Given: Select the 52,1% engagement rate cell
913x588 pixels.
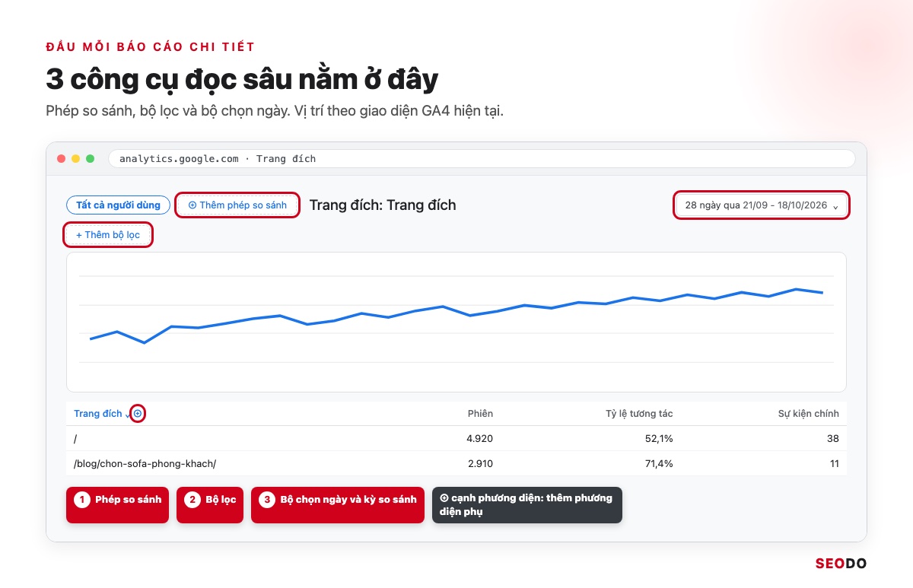Looking at the screenshot, I should 658,438.
